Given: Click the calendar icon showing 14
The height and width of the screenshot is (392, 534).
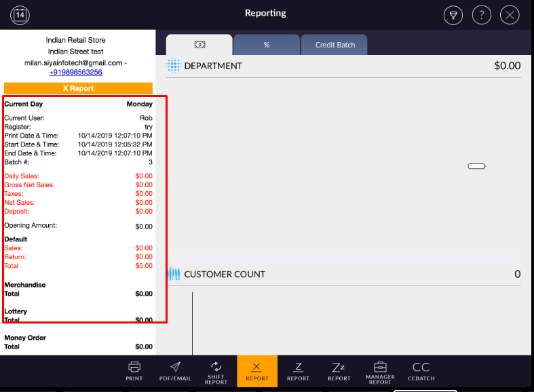Looking at the screenshot, I should pyautogui.click(x=20, y=14).
